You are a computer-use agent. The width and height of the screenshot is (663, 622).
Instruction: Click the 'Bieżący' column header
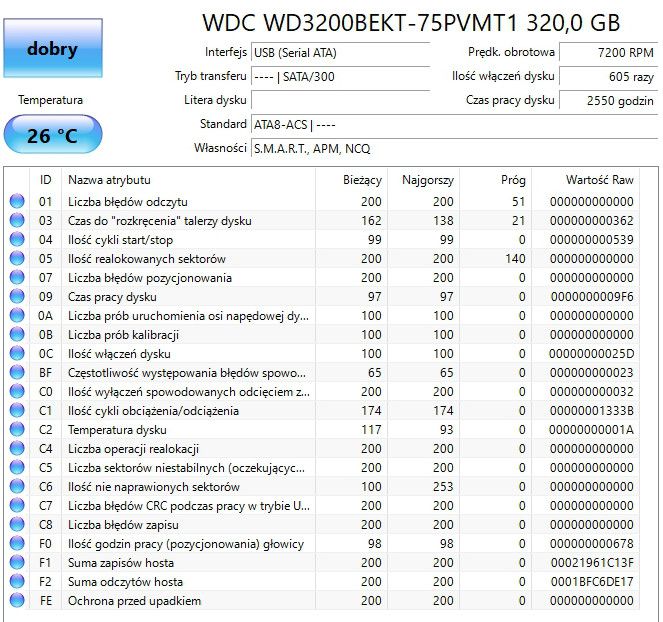coord(351,180)
